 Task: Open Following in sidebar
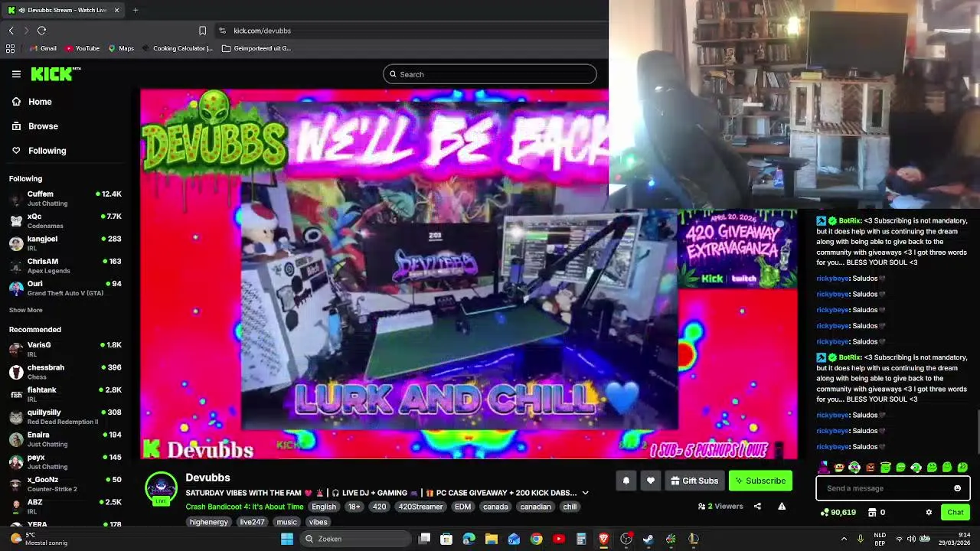pyautogui.click(x=47, y=151)
